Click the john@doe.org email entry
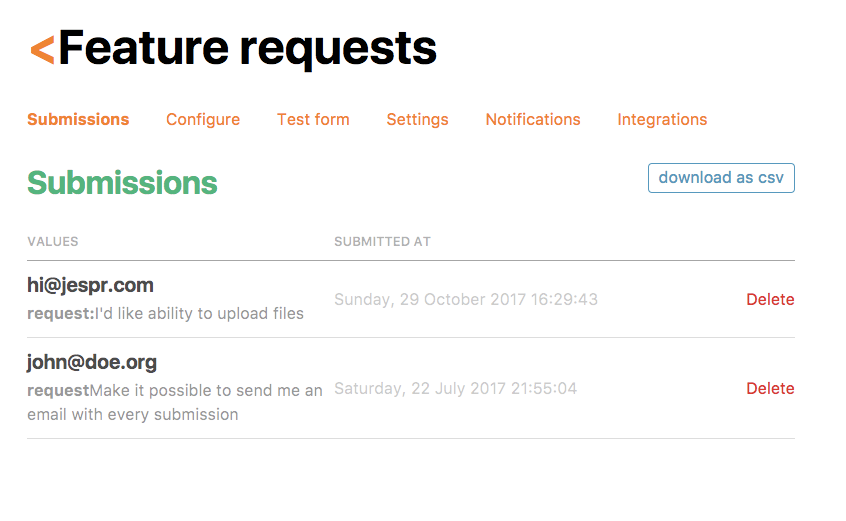 pyautogui.click(x=92, y=362)
